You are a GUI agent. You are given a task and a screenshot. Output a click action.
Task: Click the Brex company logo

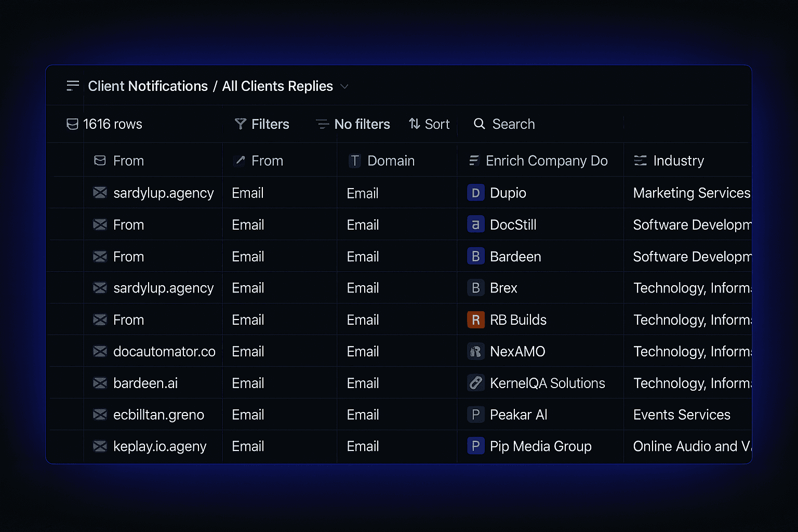coord(475,288)
